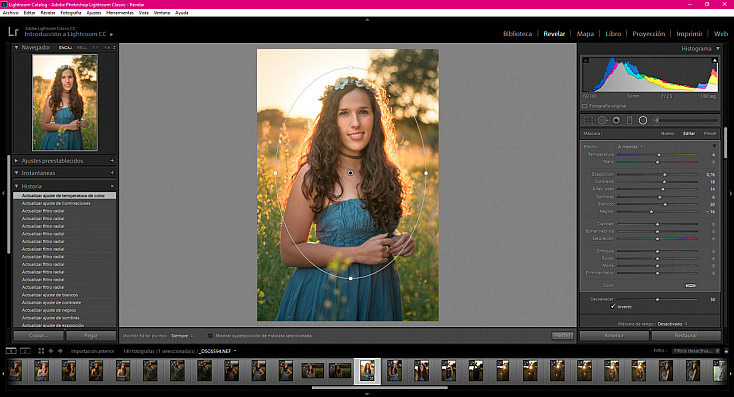Select the Spot Removal tool icon
This screenshot has width=734, height=397.
point(602,120)
